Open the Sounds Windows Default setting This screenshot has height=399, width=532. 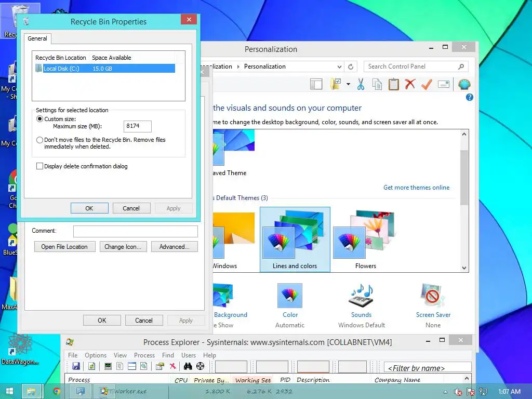[x=362, y=305]
